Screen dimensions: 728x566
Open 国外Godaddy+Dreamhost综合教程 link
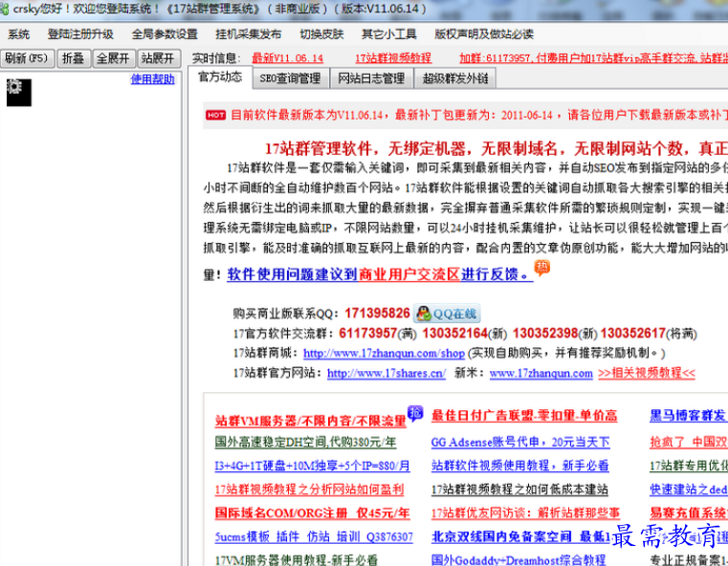(x=518, y=560)
